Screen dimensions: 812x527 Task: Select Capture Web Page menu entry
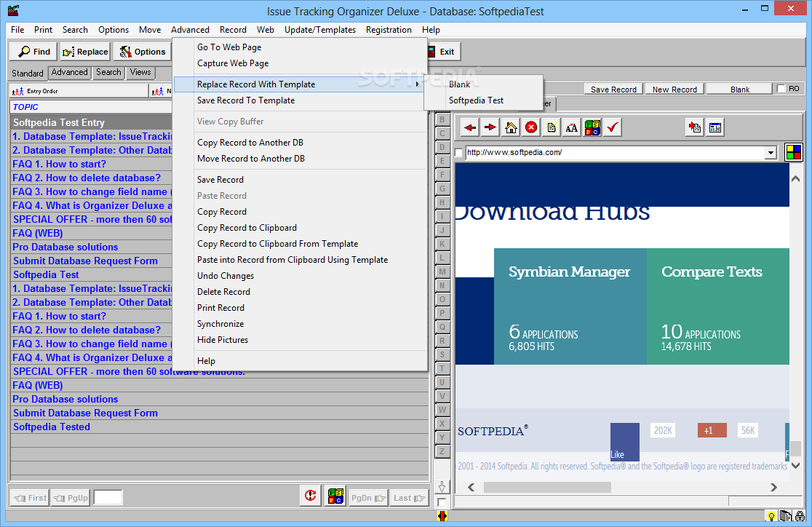point(233,63)
